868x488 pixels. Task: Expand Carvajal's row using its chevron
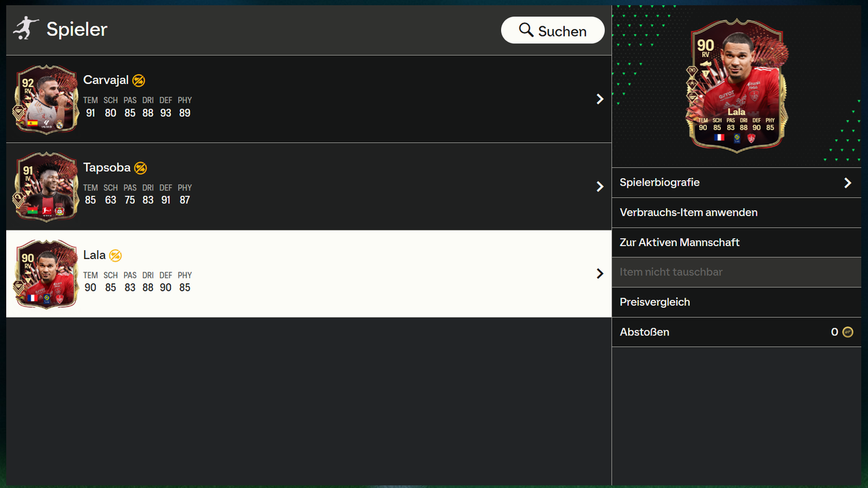click(x=599, y=99)
